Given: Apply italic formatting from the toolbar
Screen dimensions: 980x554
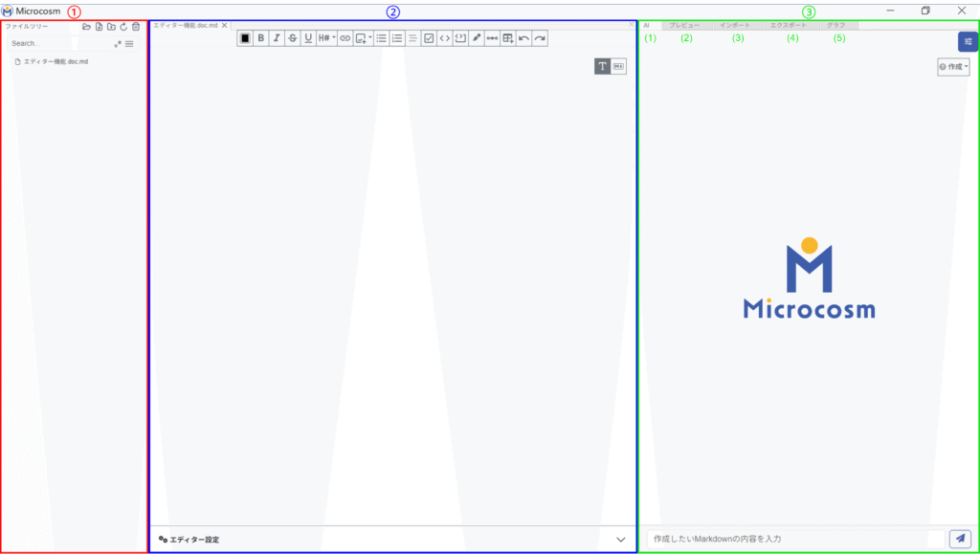Looking at the screenshot, I should tap(277, 38).
